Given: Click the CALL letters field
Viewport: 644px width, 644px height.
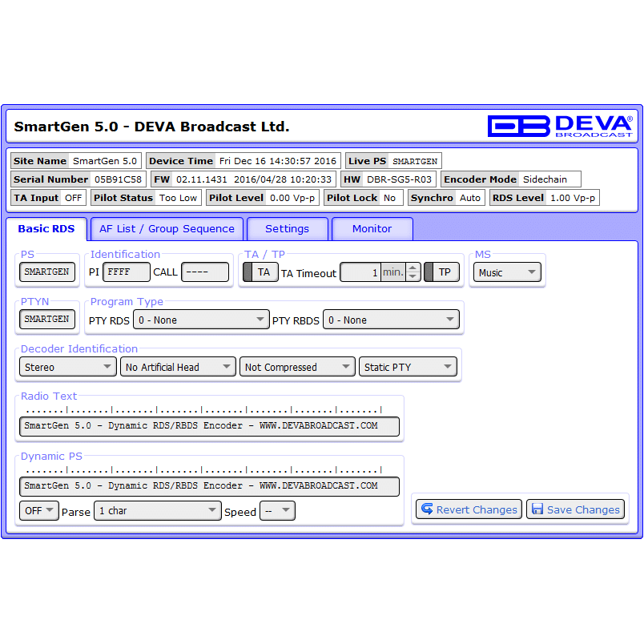Looking at the screenshot, I should (205, 272).
